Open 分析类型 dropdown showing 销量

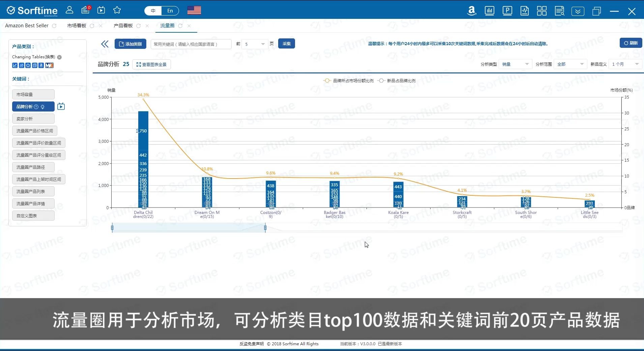[x=515, y=64]
